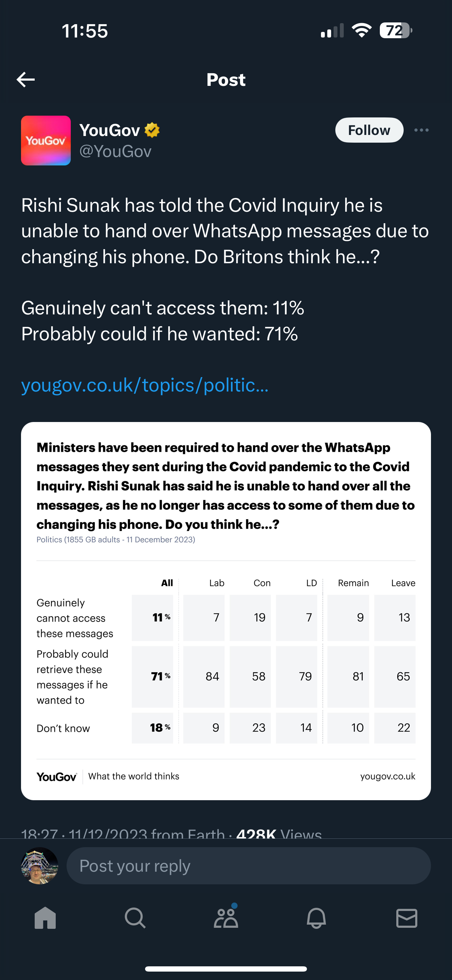This screenshot has width=452, height=980.
Task: Tap the YouGov display name
Action: click(110, 130)
